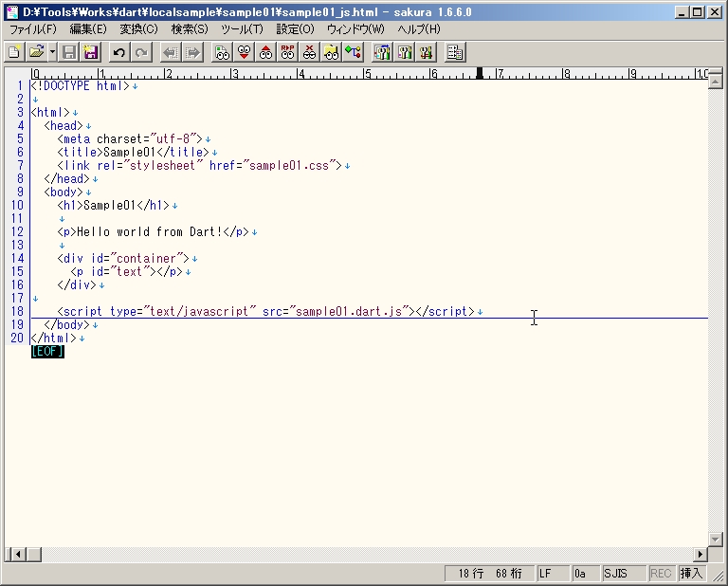Create a new file with toolbar icon

(14, 52)
